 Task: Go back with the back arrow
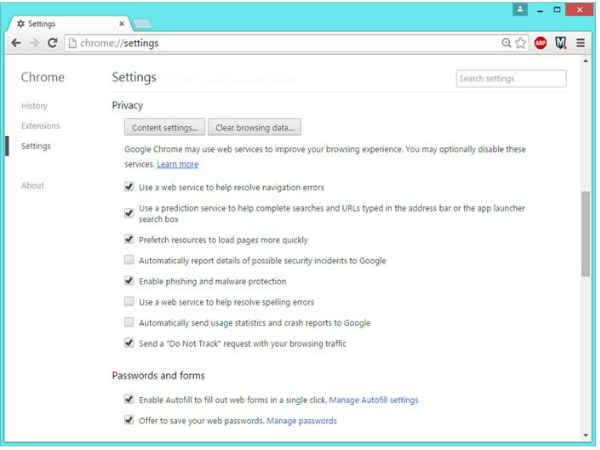16,43
